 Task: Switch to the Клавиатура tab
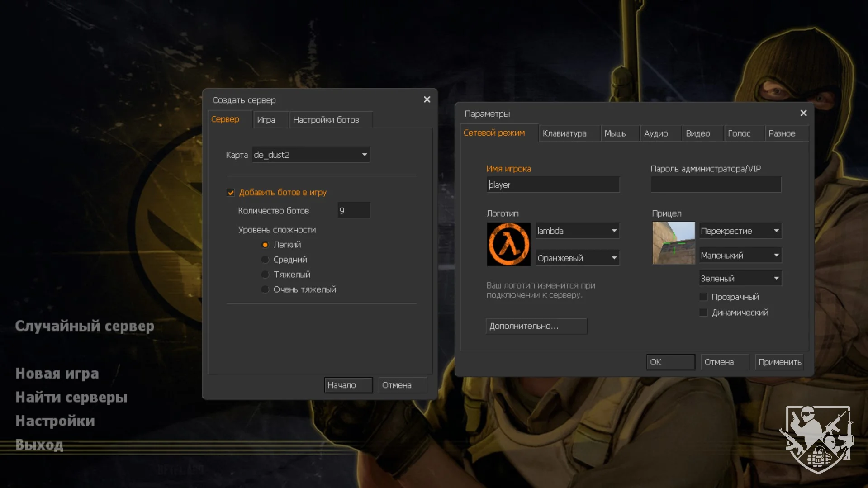[x=564, y=133]
